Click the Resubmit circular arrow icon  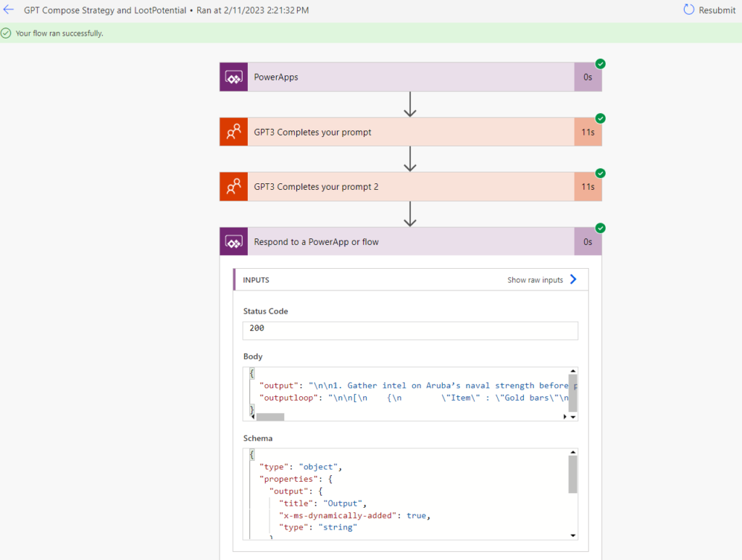click(x=688, y=9)
